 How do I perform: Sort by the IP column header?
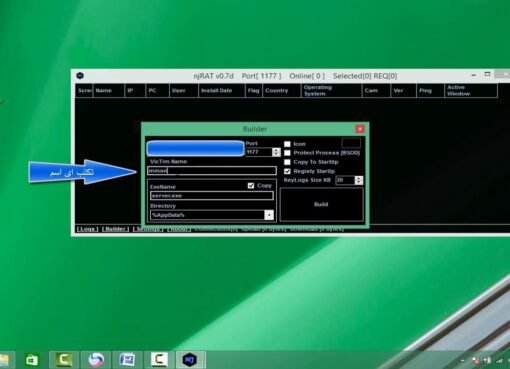[x=135, y=90]
